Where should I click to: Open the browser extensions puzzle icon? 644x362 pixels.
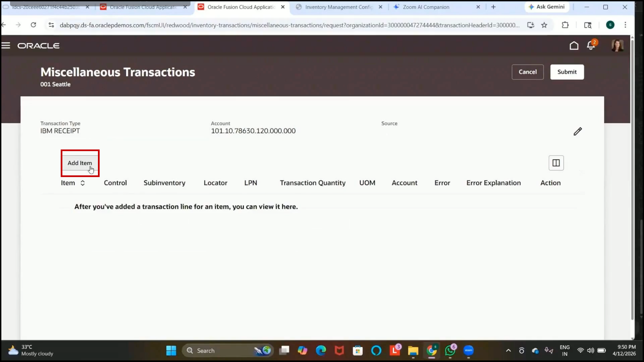tap(565, 25)
